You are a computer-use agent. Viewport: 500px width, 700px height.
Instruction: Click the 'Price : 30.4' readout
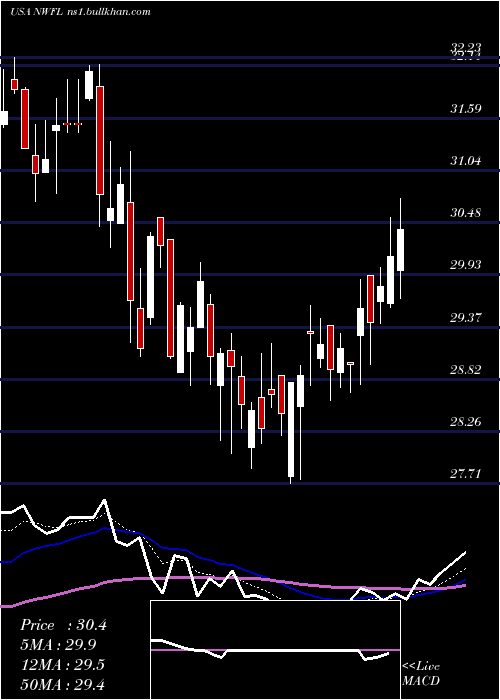click(x=63, y=625)
